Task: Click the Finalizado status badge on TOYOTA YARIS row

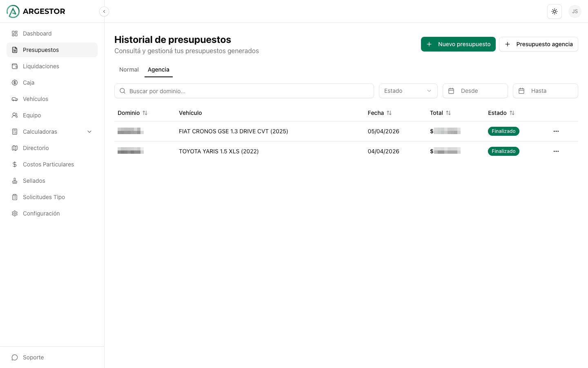Action: (x=503, y=151)
